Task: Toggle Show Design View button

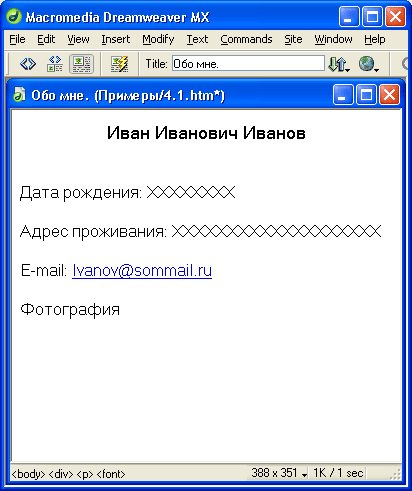Action: click(81, 64)
